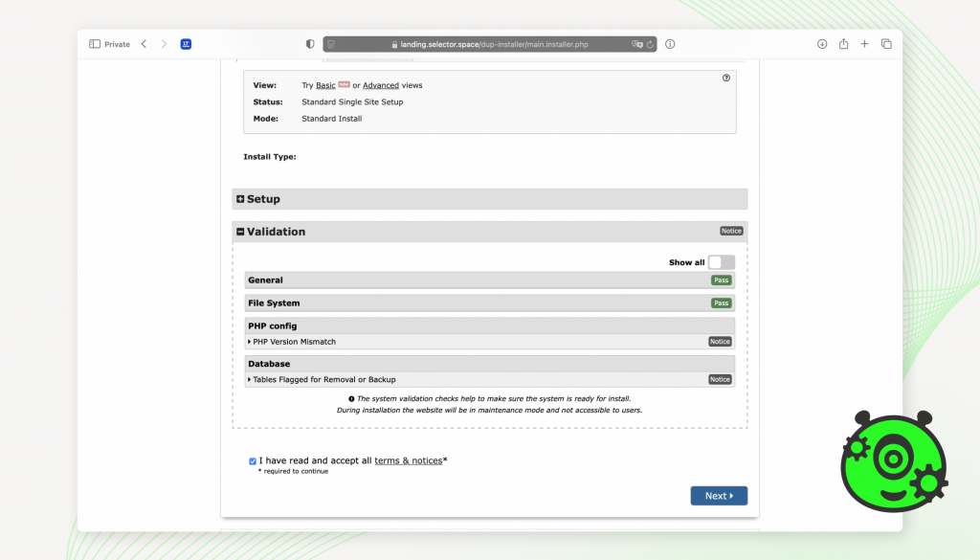The height and width of the screenshot is (560, 980).
Task: Toggle the Show all switch
Action: click(721, 262)
